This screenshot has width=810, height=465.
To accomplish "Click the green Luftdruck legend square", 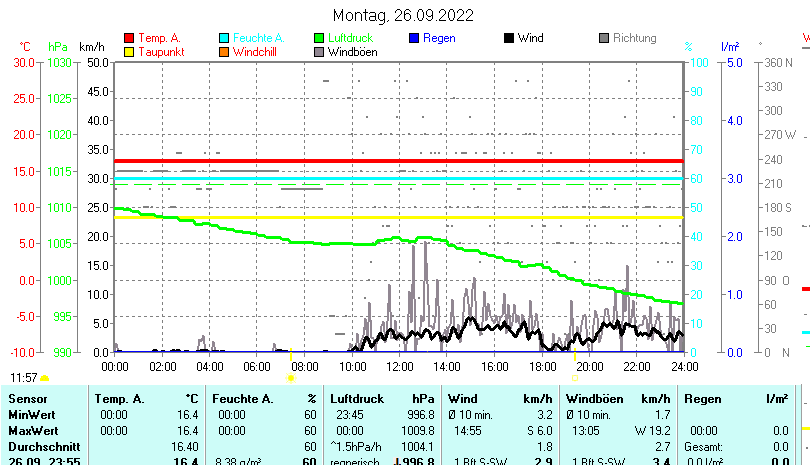I will point(319,38).
